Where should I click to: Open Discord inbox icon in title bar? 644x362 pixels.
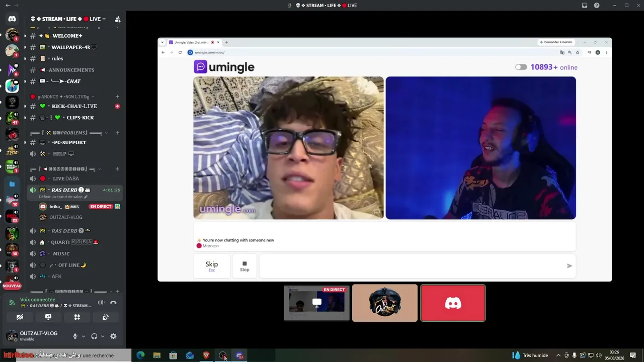585,6
